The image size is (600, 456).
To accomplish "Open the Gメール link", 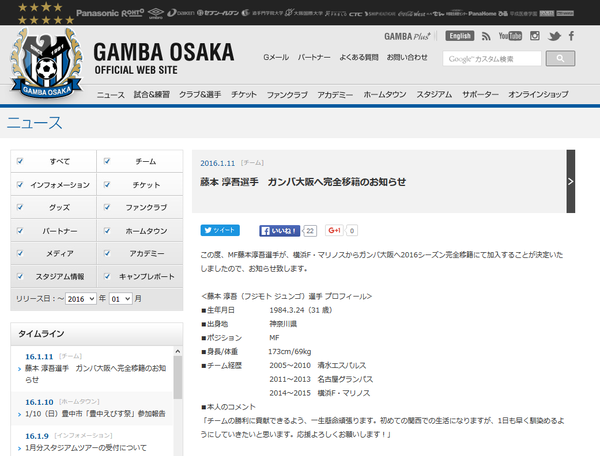I will (276, 57).
